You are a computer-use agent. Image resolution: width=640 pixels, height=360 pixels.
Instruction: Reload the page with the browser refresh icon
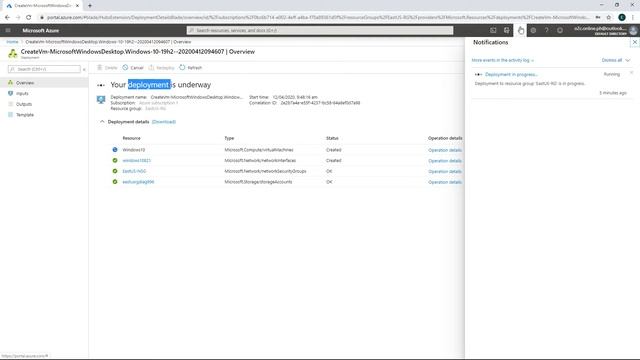click(x=29, y=17)
